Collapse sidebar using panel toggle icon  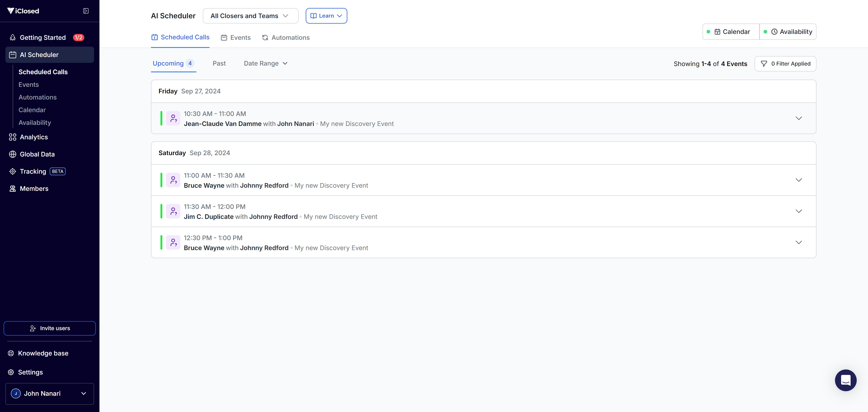coord(86,11)
